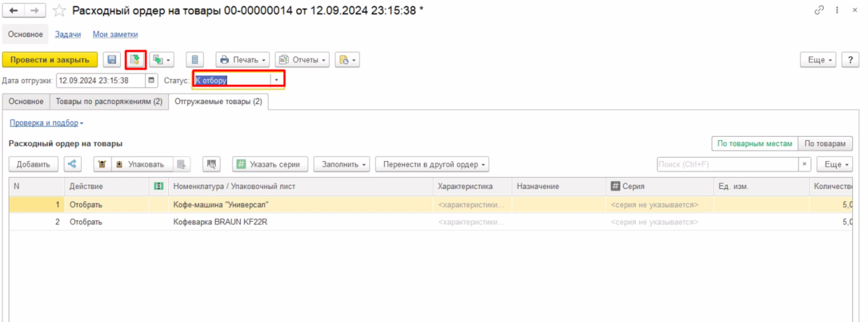Click characteristic cell of Кофе-машина row
This screenshot has height=322, width=868.
[472, 205]
